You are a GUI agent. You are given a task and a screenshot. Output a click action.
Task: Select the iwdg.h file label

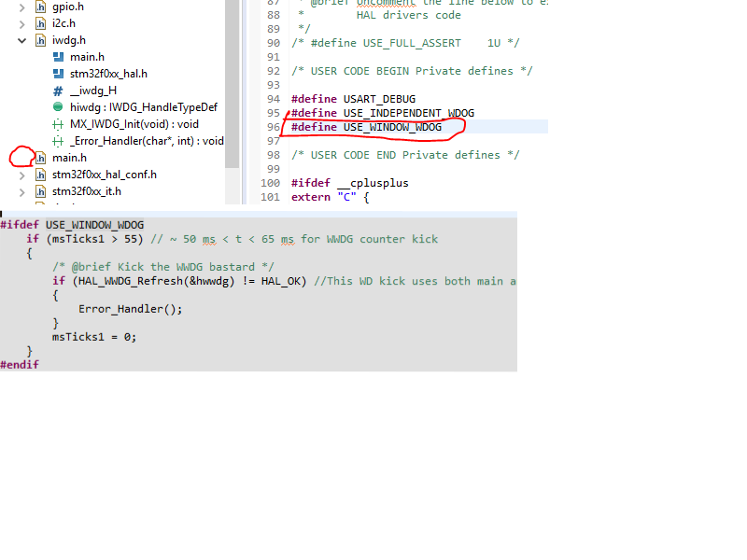pos(69,40)
